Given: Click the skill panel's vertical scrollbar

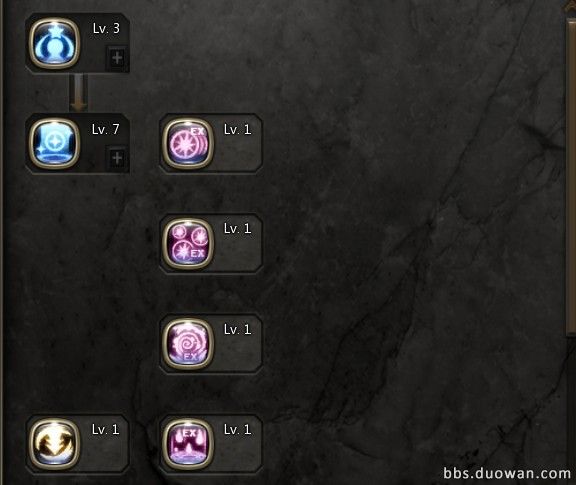Looking at the screenshot, I should click(x=570, y=176).
